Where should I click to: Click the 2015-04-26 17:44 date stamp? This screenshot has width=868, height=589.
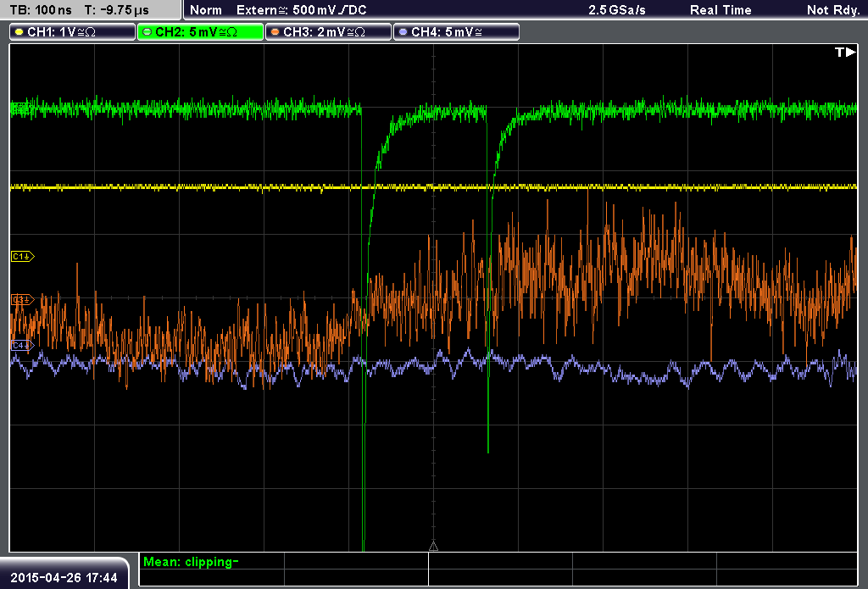coord(64,578)
